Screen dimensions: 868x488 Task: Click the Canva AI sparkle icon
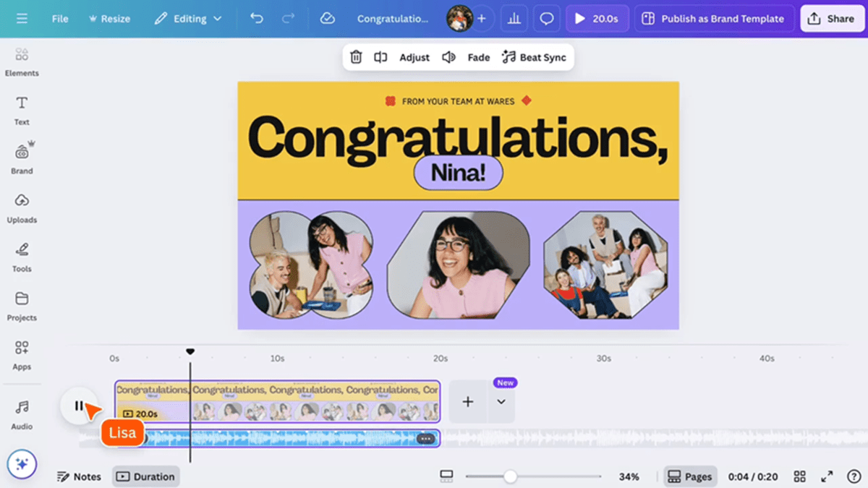click(x=22, y=464)
